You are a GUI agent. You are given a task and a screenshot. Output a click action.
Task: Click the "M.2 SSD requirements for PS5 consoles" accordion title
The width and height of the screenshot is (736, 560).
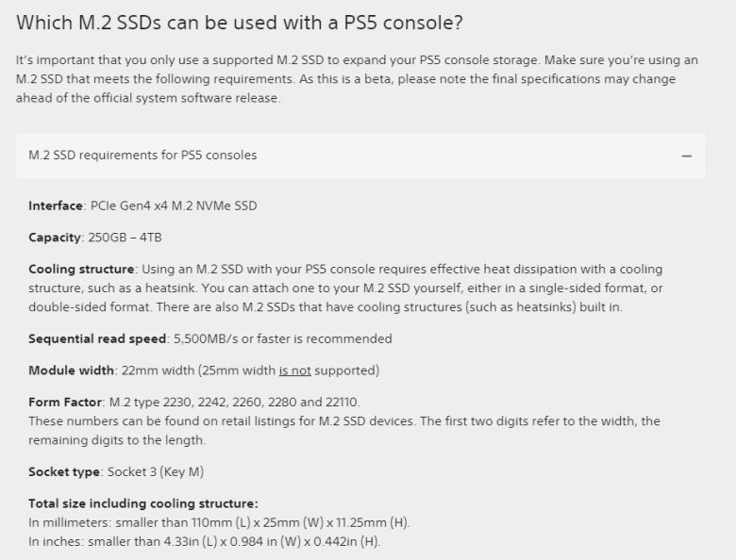[142, 155]
